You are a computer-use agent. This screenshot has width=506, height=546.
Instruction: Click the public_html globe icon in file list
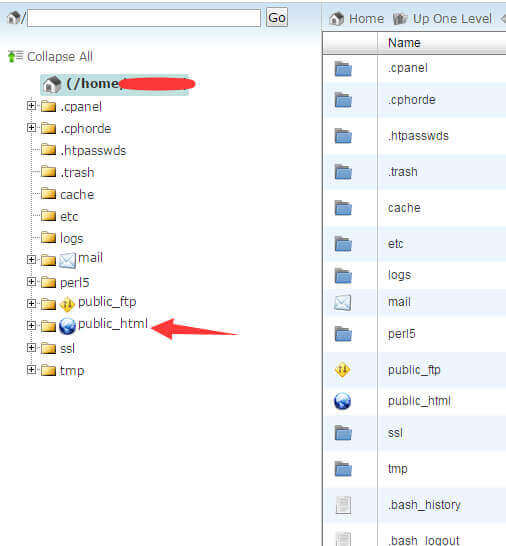342,401
